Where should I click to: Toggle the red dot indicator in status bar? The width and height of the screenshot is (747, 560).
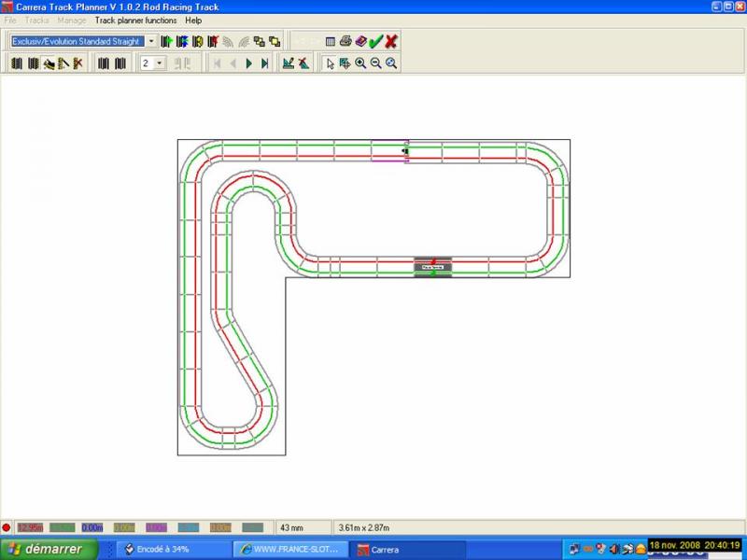click(7, 527)
